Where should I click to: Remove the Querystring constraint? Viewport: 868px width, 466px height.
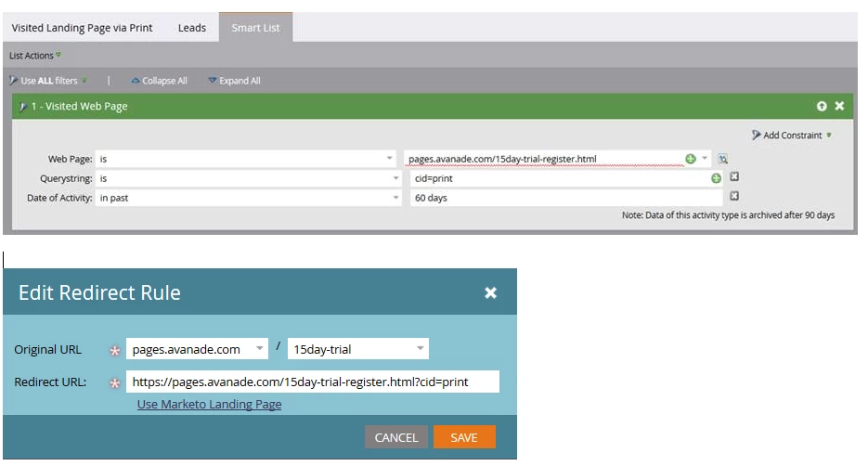coord(734,176)
